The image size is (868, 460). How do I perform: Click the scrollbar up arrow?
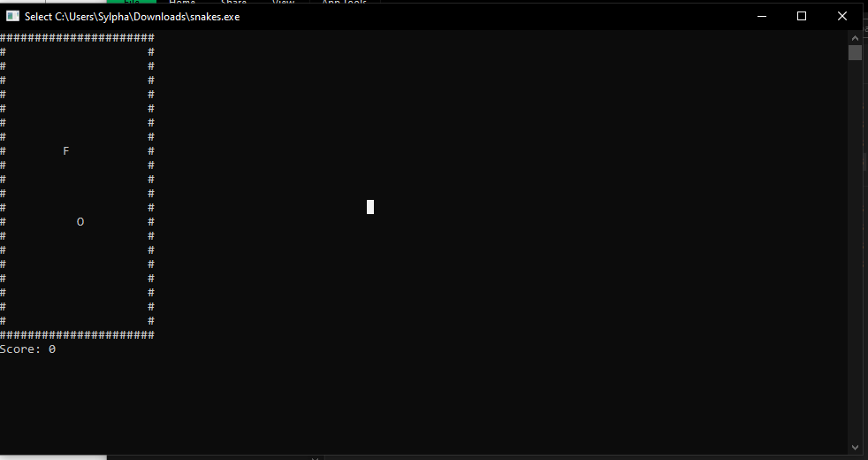click(x=855, y=38)
